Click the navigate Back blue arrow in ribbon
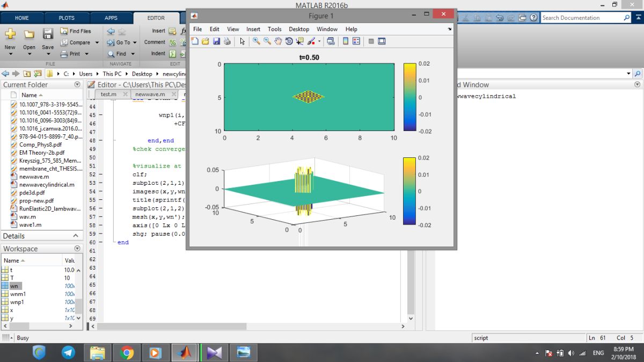 point(111,31)
